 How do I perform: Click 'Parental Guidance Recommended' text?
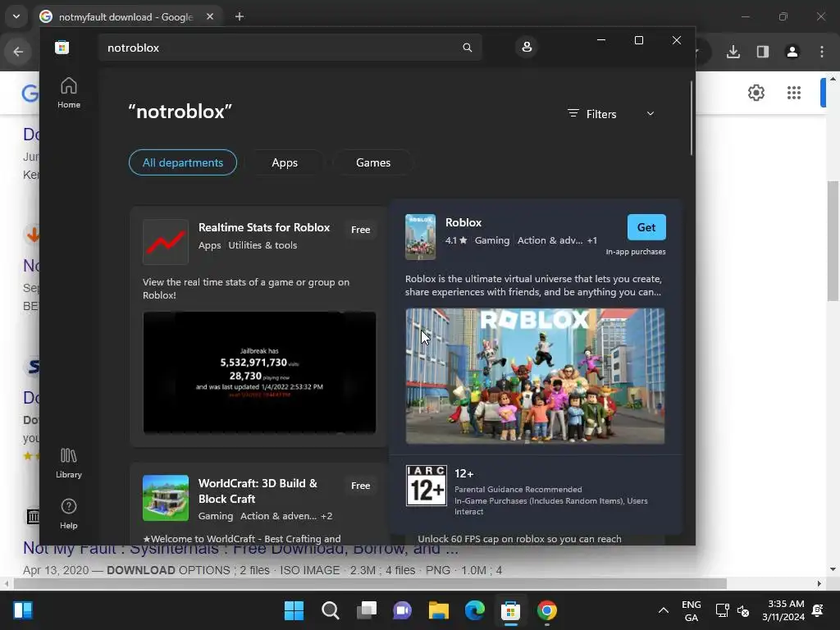[518, 490]
